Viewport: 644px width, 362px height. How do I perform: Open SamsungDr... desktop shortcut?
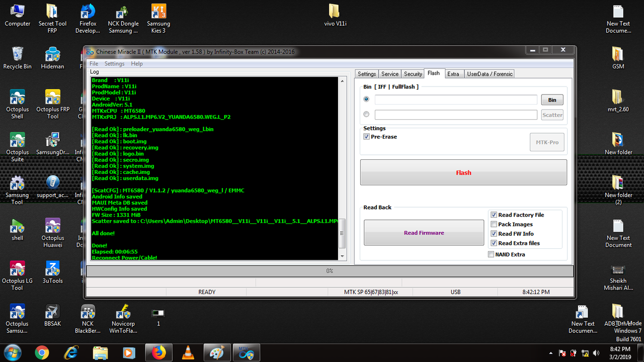click(53, 144)
